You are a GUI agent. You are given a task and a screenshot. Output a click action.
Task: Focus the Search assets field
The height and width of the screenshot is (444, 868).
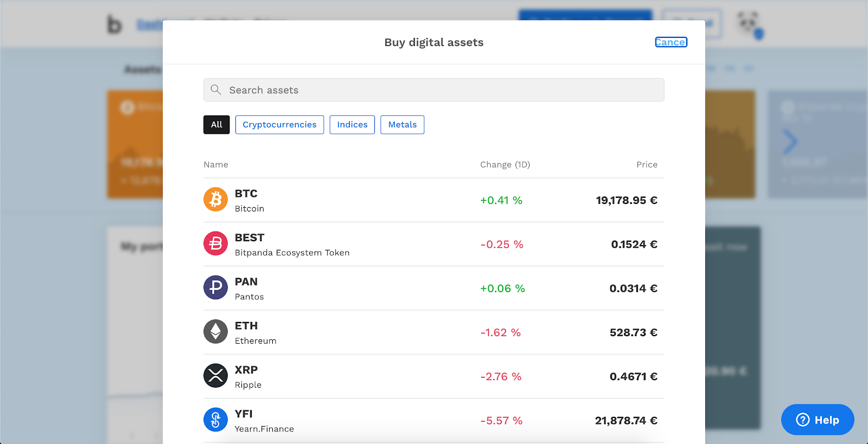click(x=434, y=90)
